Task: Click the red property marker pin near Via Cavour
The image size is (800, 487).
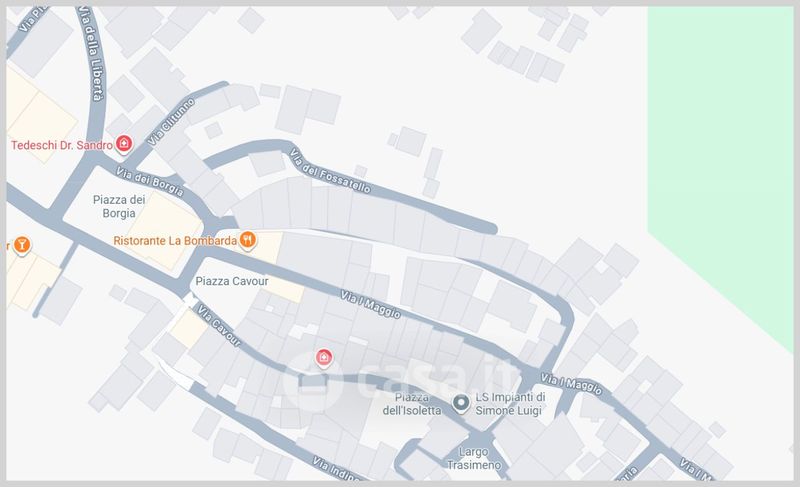Action: point(323,358)
